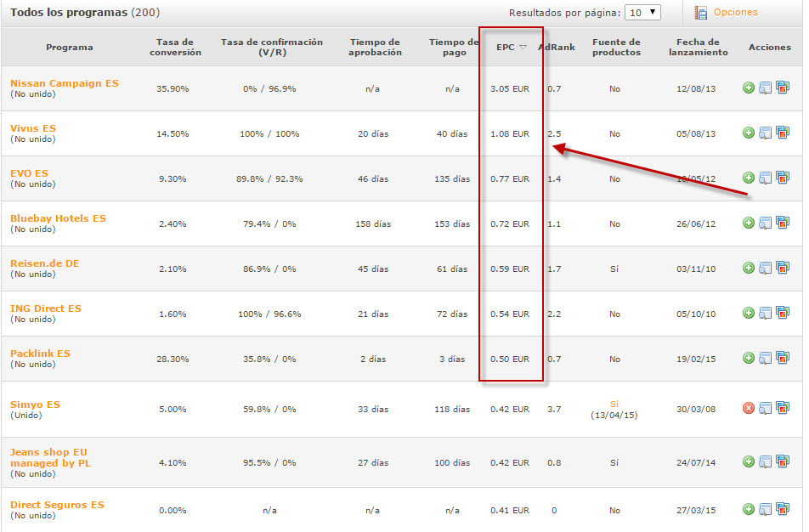Viewport: 809px width, 532px height.
Task: Join Direct Seguros ES via plus icon
Action: click(748, 509)
